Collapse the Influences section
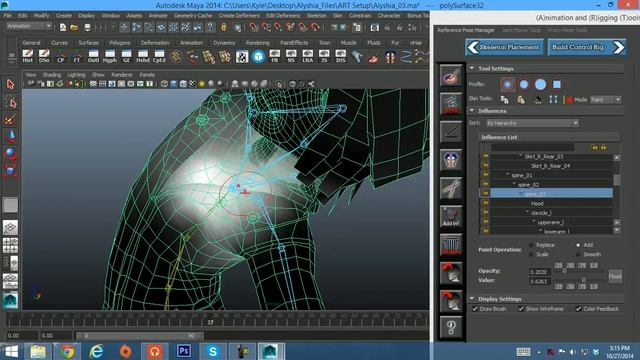This screenshot has height=360, width=640. click(472, 111)
